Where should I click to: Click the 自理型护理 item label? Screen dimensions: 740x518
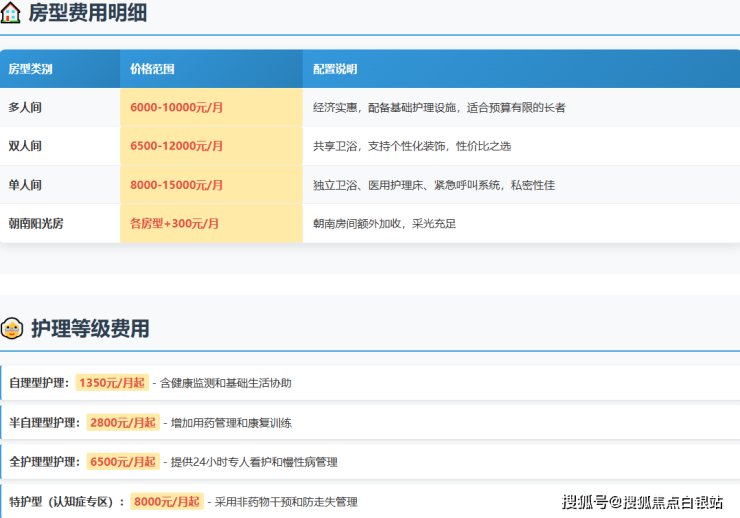click(39, 382)
